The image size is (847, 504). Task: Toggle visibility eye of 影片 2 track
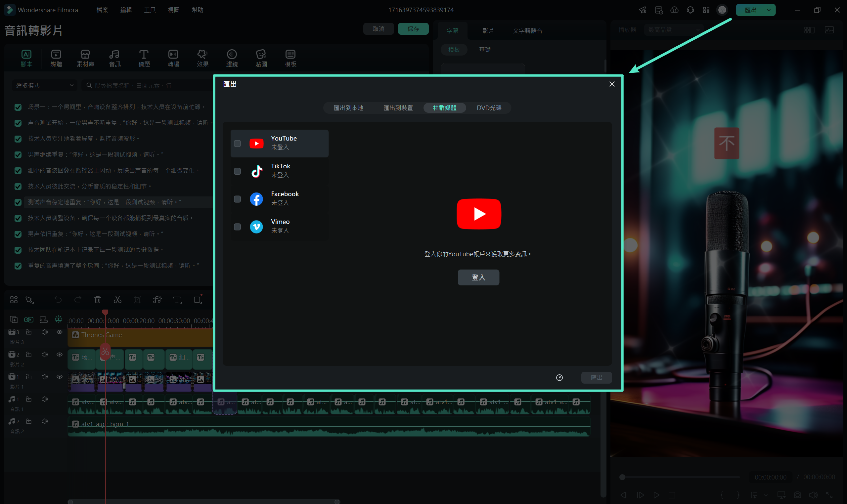60,355
